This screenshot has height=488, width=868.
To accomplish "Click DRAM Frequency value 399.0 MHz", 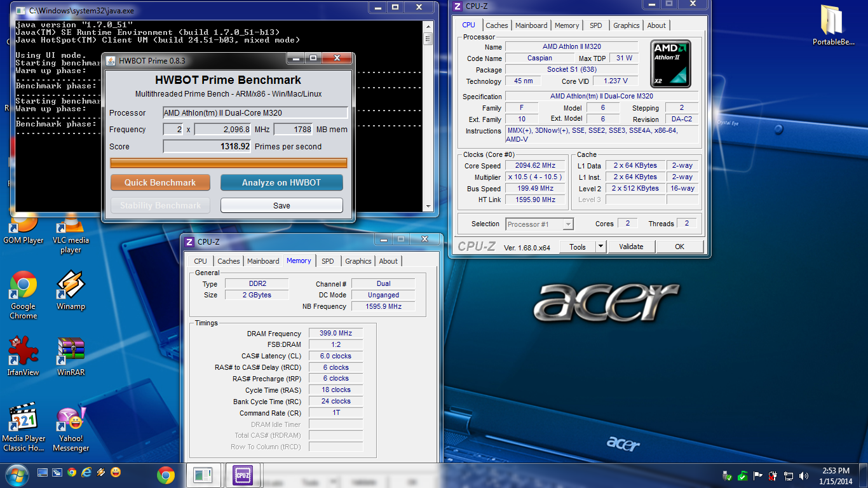I will pos(336,333).
